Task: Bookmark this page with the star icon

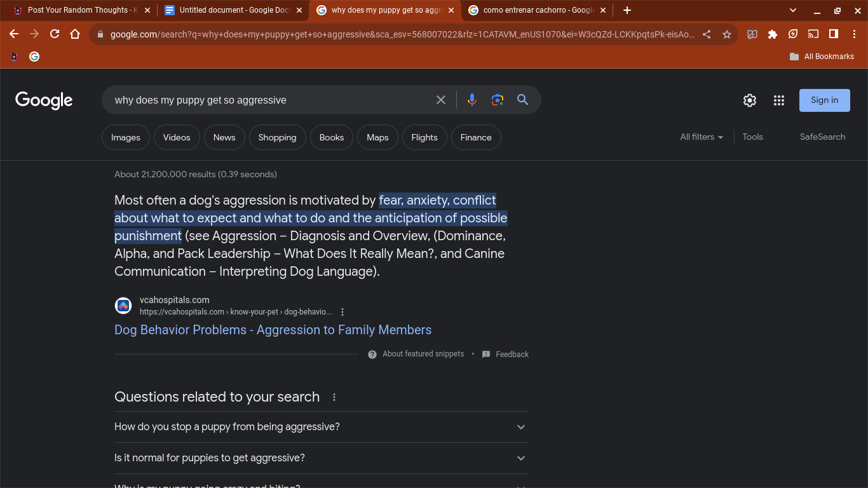Action: click(x=727, y=34)
